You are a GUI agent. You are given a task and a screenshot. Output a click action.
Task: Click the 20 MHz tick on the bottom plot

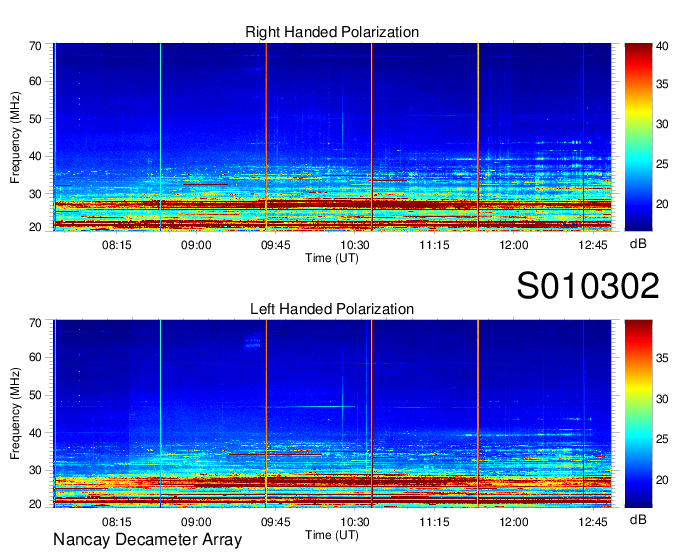[x=35, y=504]
